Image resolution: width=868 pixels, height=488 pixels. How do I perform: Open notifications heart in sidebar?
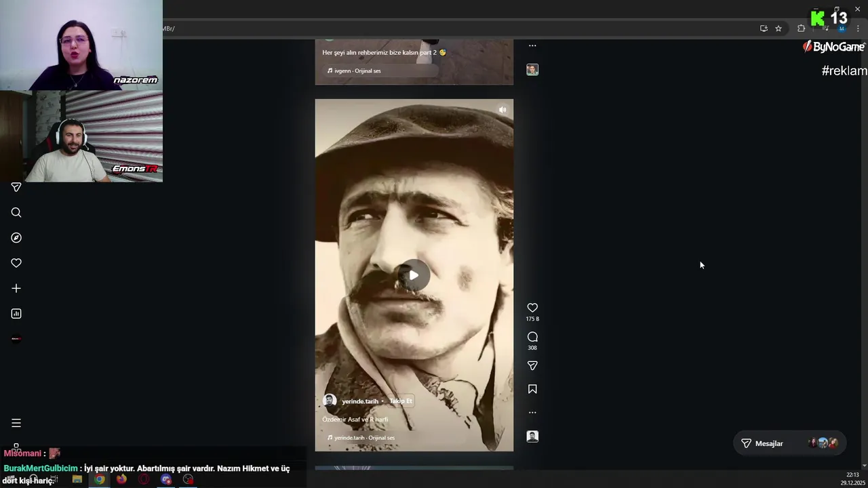tap(16, 263)
